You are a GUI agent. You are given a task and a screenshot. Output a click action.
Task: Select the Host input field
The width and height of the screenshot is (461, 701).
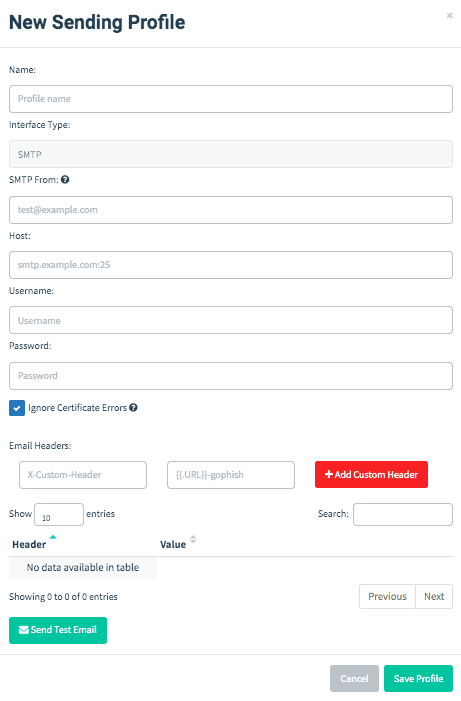click(231, 265)
